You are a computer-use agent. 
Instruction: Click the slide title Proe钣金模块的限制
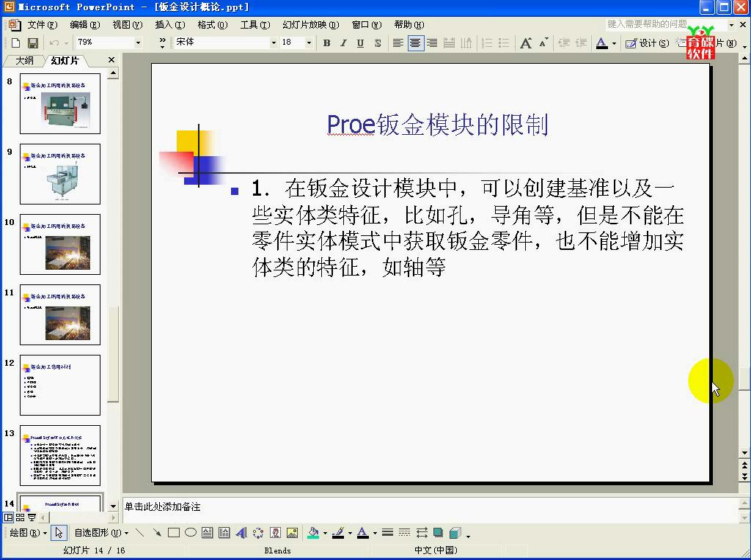pos(437,125)
